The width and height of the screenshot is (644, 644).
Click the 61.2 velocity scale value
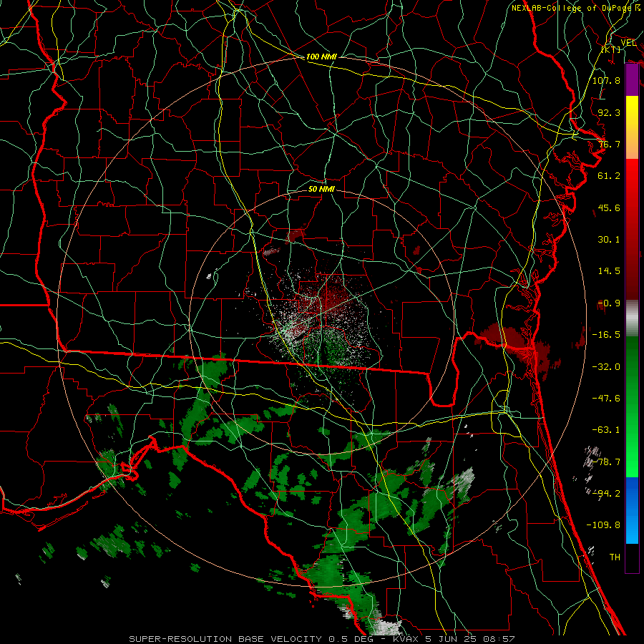point(609,176)
